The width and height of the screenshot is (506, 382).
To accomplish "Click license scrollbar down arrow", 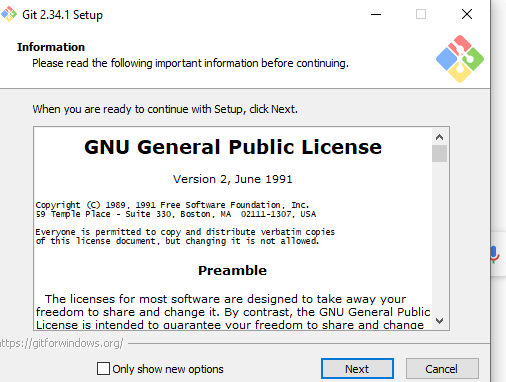I will pyautogui.click(x=439, y=321).
